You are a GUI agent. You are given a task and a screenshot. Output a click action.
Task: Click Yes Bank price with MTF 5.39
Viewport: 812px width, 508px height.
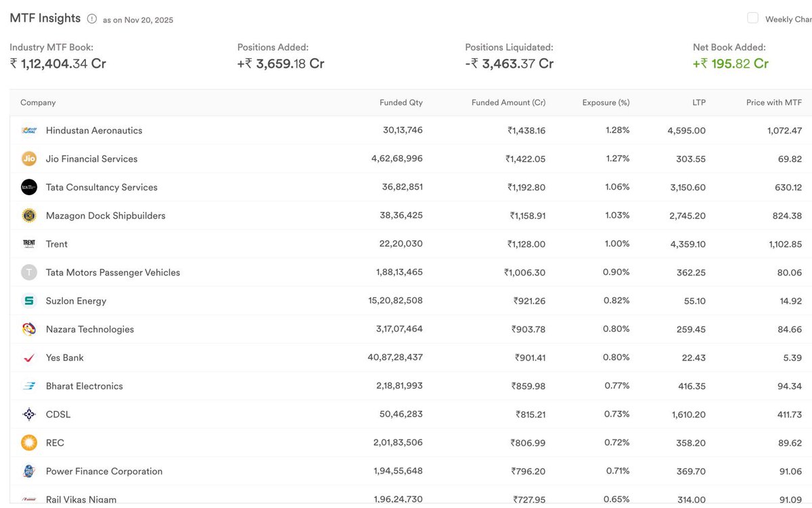tap(792, 358)
